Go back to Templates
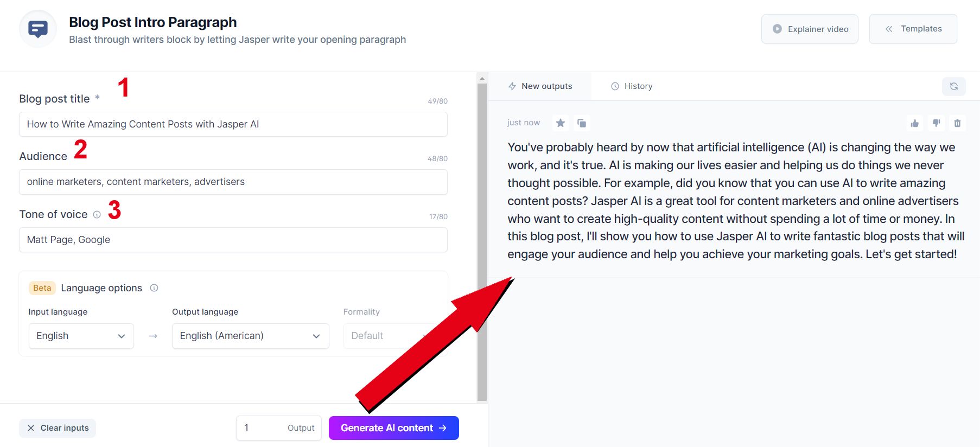Image resolution: width=980 pixels, height=447 pixels. (x=913, y=29)
